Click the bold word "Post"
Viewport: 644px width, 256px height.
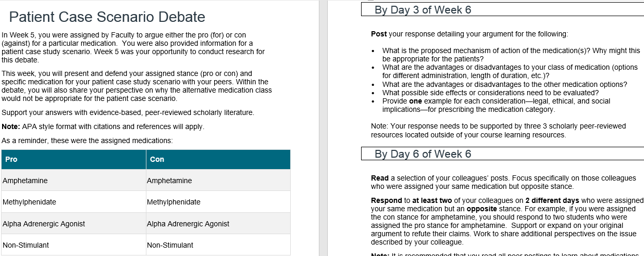pos(379,34)
